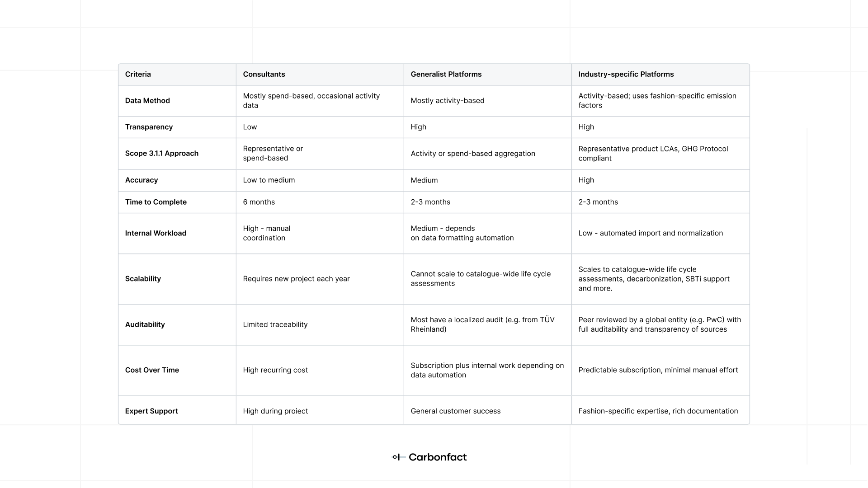Select the Time to Complete row label
The height and width of the screenshot is (488, 868).
[156, 202]
